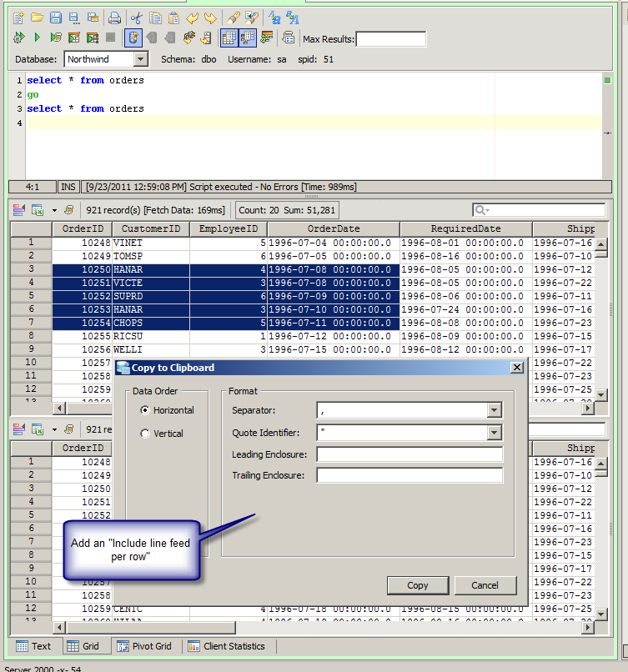Click the Save results floppy-and-grid icon
The image size is (628, 672).
coord(93,18)
